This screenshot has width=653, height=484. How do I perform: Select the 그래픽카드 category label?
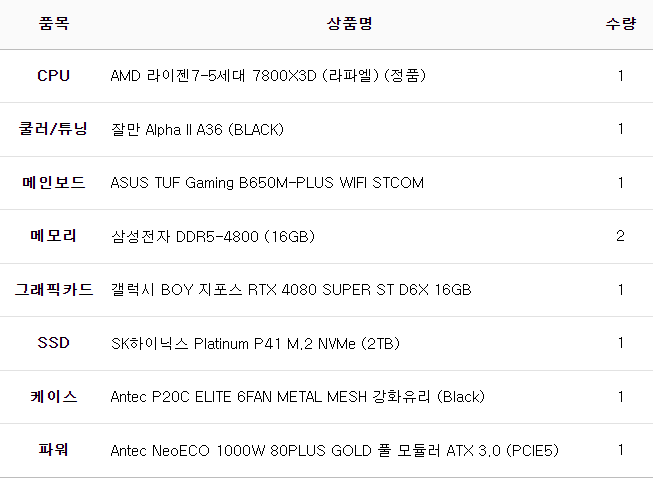pos(54,290)
